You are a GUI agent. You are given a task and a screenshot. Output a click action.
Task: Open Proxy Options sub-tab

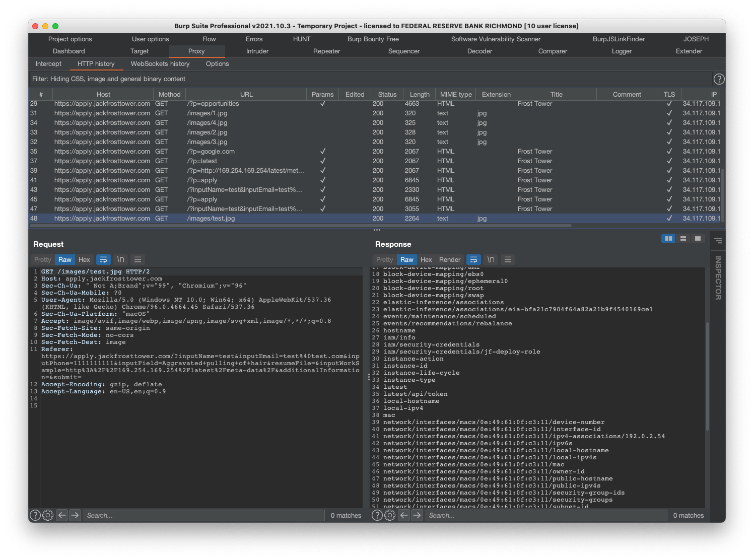[x=217, y=64]
